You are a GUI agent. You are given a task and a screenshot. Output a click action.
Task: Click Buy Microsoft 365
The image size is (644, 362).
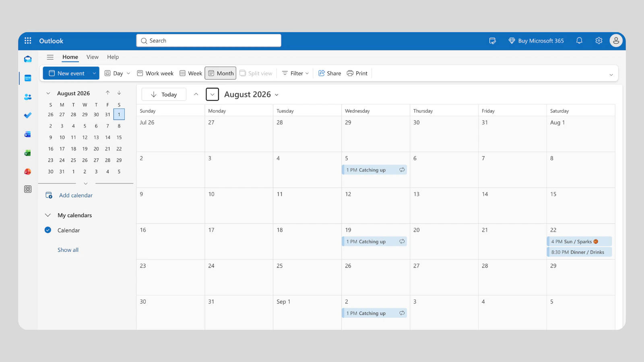pos(536,41)
